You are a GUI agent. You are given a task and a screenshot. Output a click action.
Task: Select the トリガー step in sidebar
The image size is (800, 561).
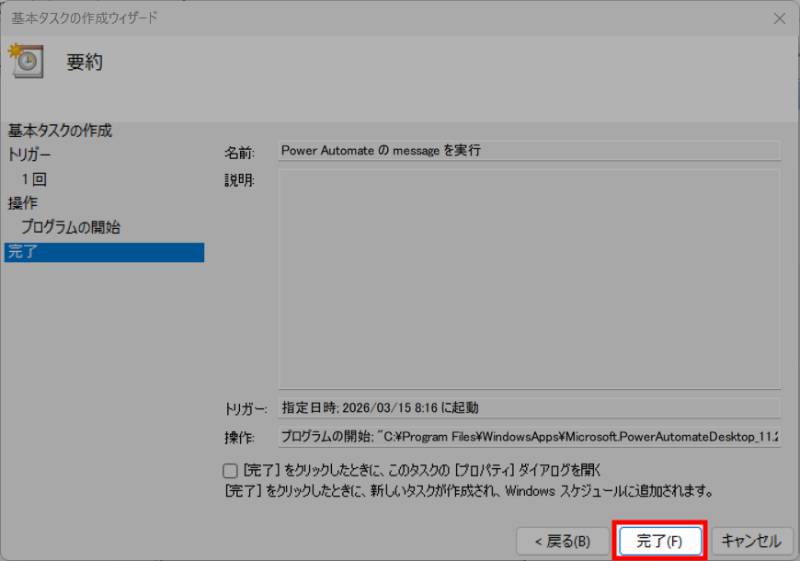(29, 155)
